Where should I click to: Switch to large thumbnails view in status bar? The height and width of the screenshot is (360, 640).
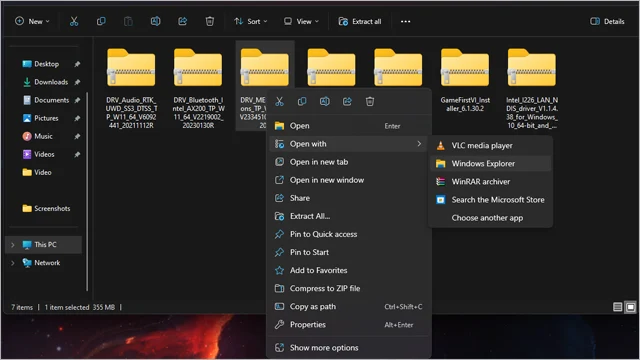(x=631, y=307)
